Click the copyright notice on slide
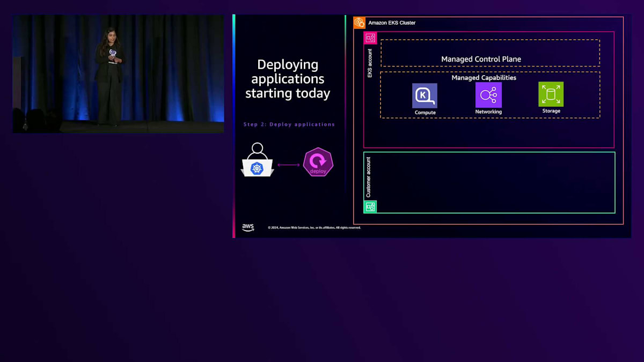Image resolution: width=644 pixels, height=362 pixels. coord(314,228)
